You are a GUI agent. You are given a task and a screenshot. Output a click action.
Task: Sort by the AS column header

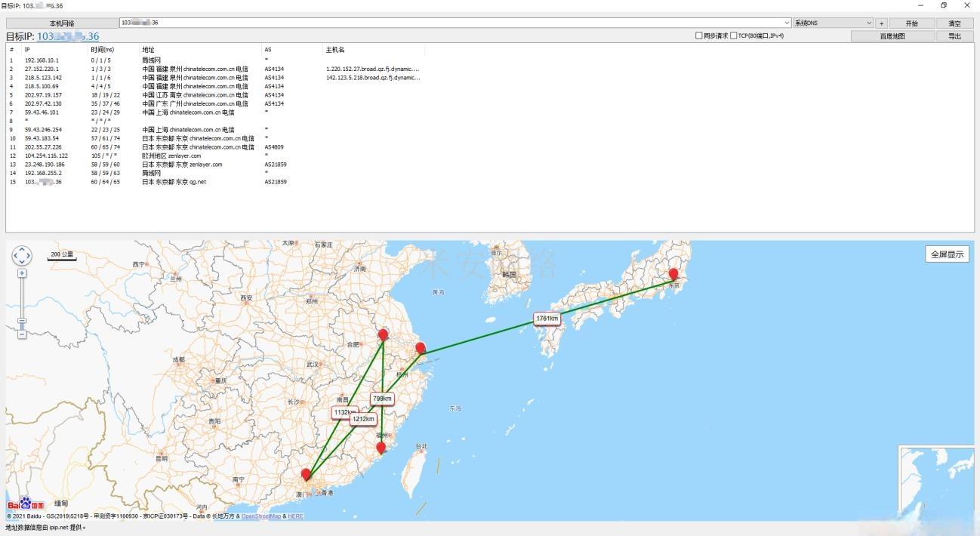(x=292, y=50)
